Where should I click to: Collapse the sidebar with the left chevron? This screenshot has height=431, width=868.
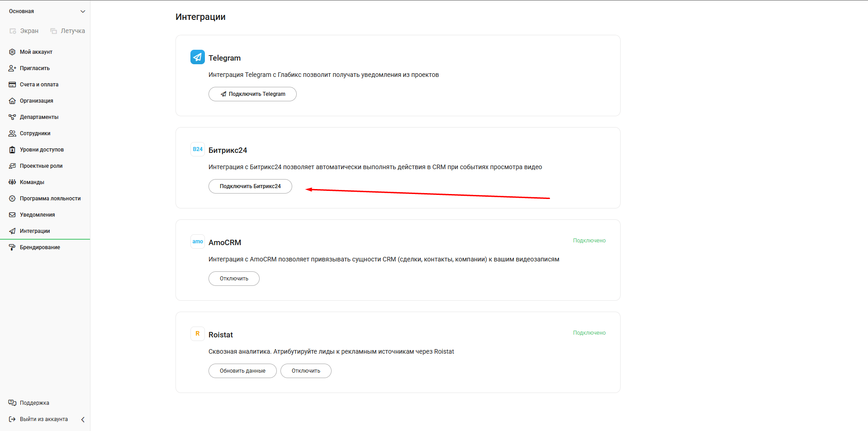83,420
